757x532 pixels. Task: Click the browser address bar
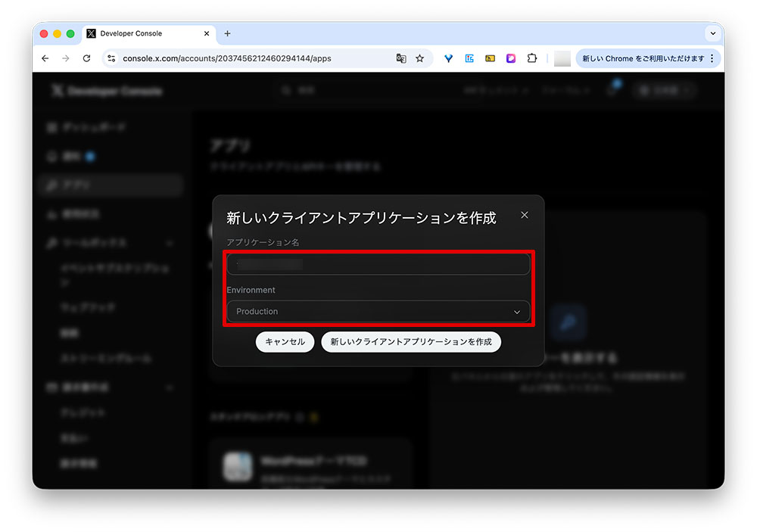[227, 58]
